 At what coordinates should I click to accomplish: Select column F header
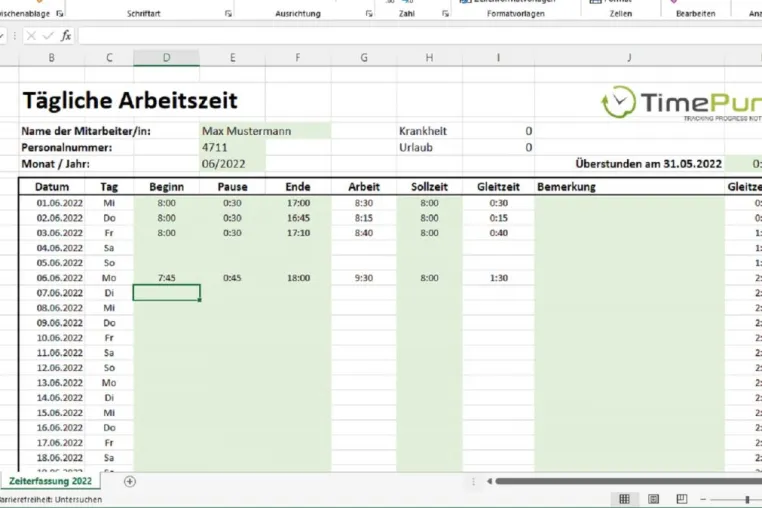click(298, 57)
